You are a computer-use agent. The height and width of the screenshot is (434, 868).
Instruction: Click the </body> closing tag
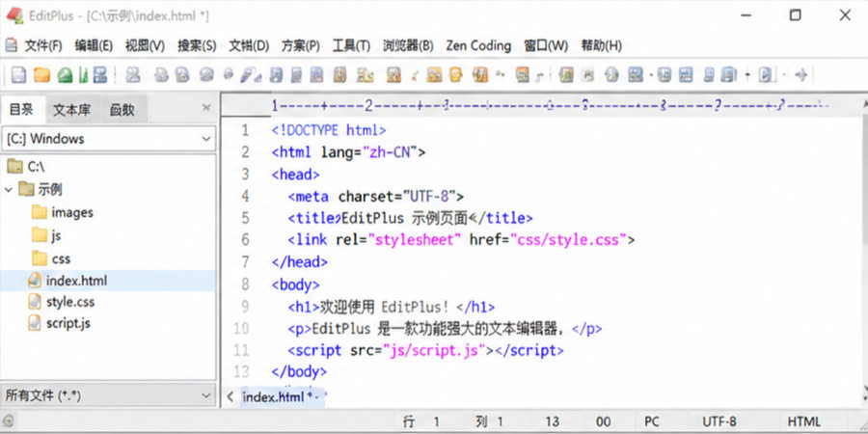[300, 371]
